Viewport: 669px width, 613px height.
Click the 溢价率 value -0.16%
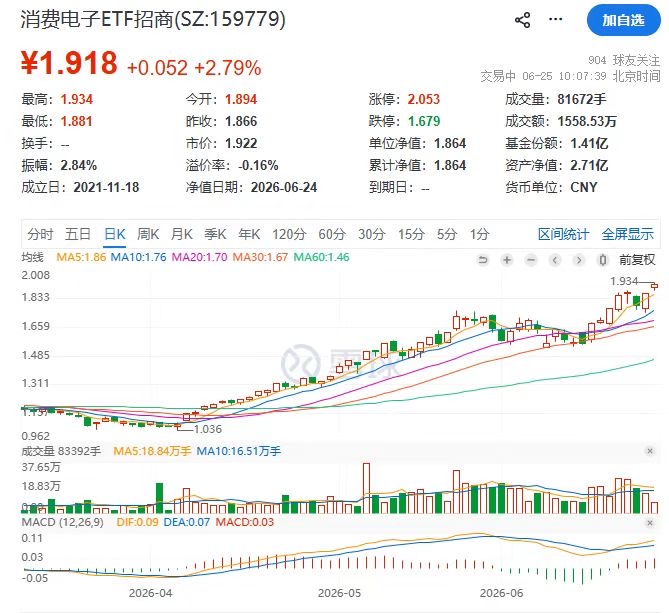coord(258,166)
